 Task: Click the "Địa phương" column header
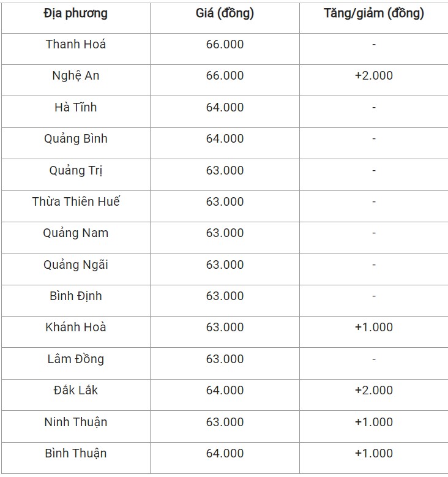point(75,13)
